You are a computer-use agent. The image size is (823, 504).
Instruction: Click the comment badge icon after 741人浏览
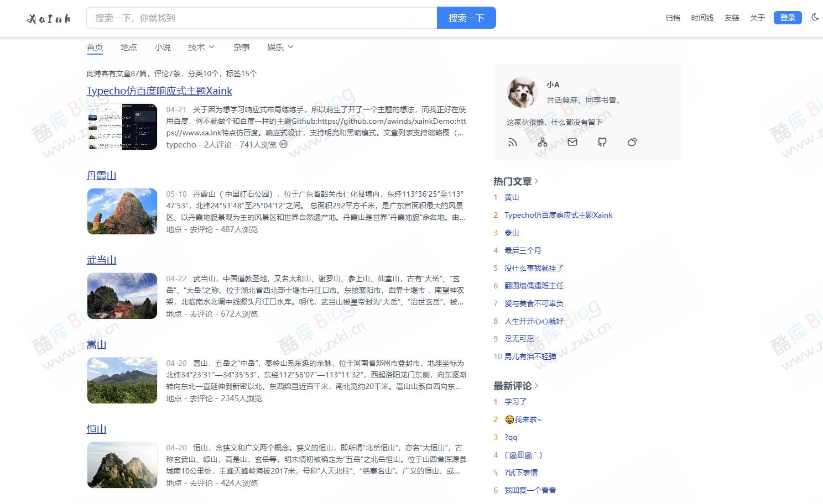coord(283,144)
